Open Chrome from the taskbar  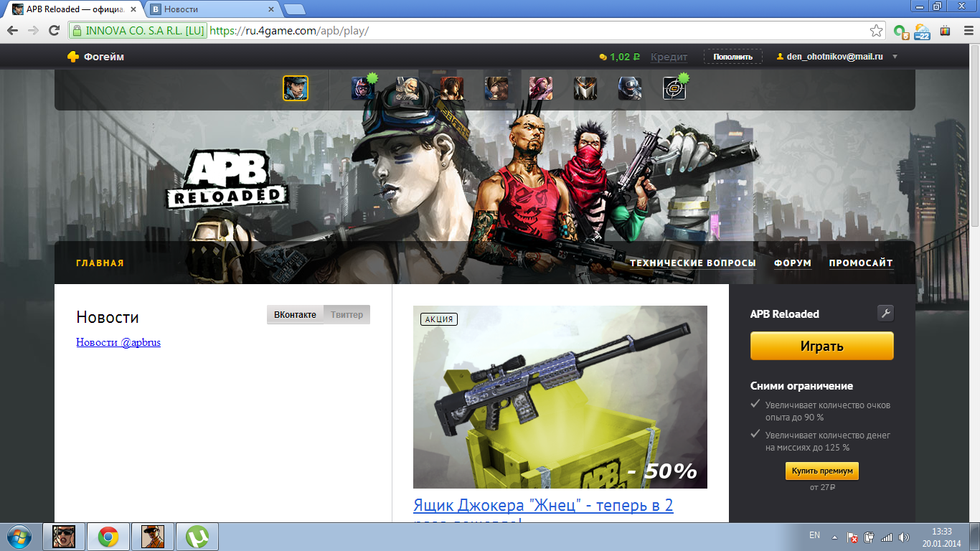click(108, 537)
